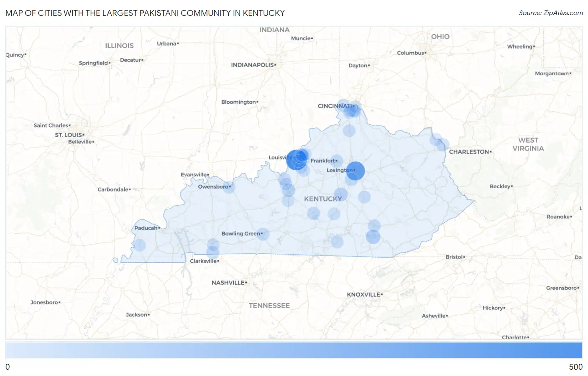Click the KNOXVILLE city label

click(x=364, y=294)
